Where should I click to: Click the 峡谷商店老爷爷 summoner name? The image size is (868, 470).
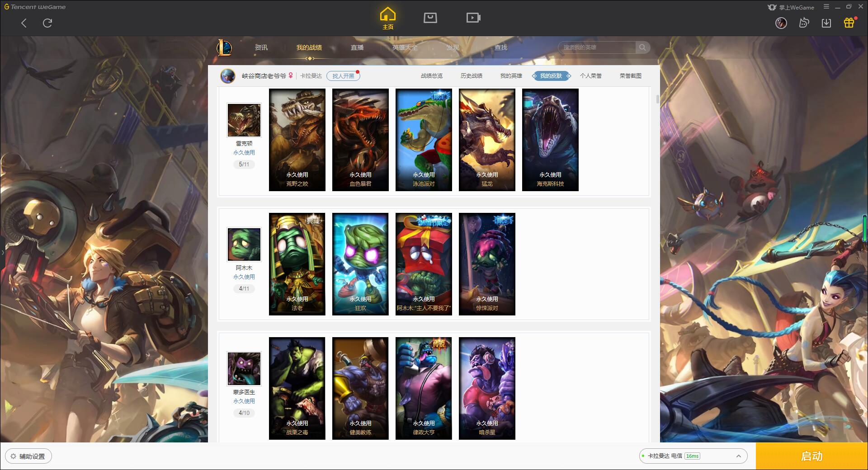coord(264,76)
